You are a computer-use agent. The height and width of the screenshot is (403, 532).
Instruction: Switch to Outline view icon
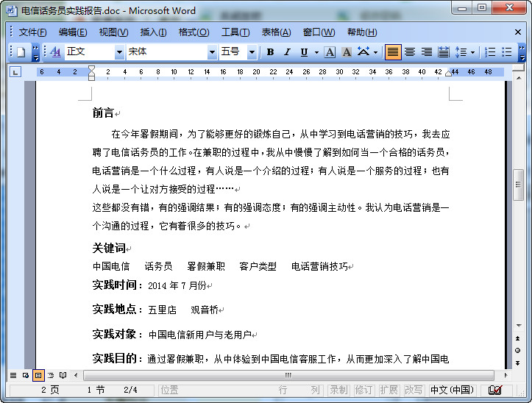point(51,375)
